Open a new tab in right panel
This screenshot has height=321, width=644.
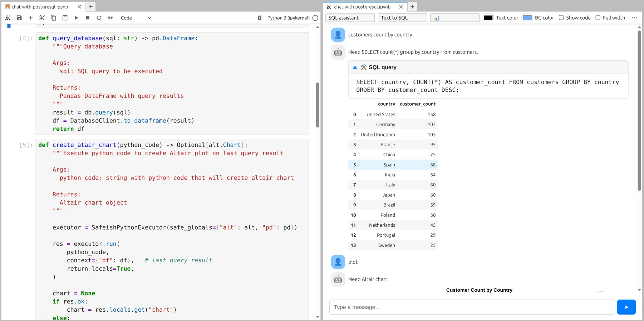[412, 7]
